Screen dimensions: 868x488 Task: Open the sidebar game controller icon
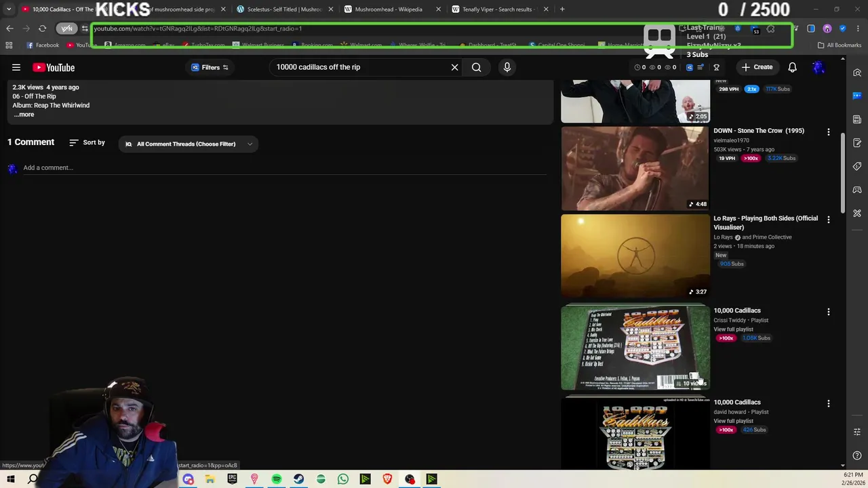point(857,190)
